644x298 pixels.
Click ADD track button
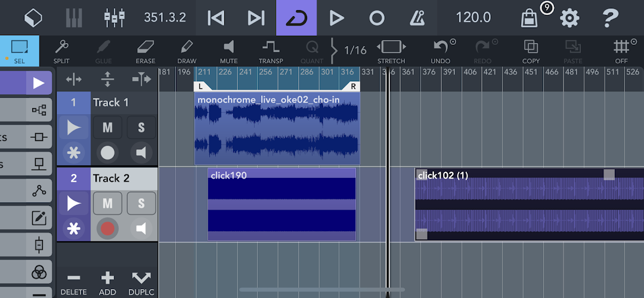[x=107, y=284]
